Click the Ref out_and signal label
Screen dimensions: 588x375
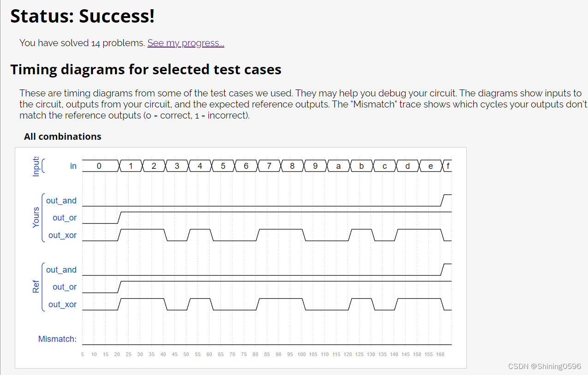[x=61, y=270]
